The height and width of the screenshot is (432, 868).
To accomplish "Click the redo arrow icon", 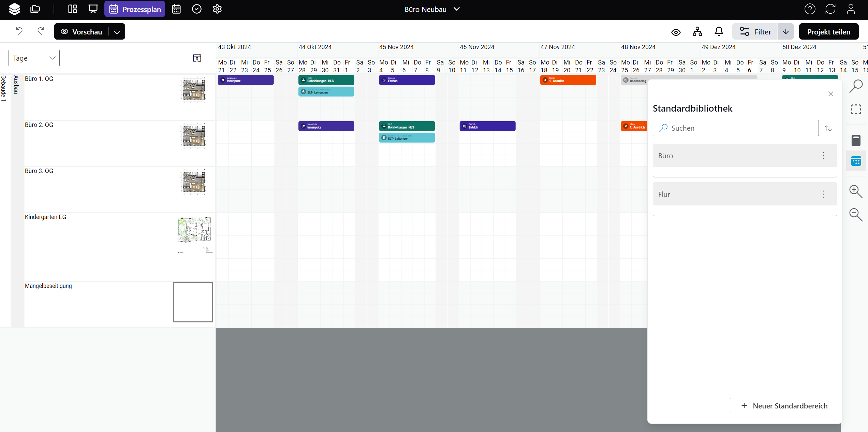I will tap(41, 31).
